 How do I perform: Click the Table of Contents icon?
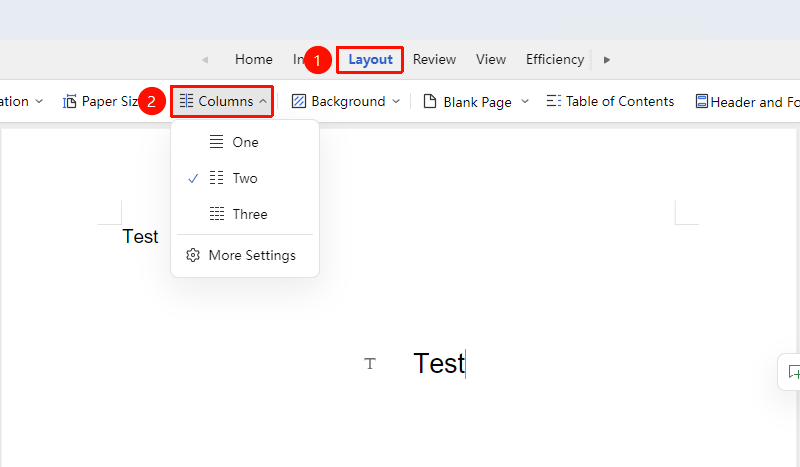[x=554, y=101]
